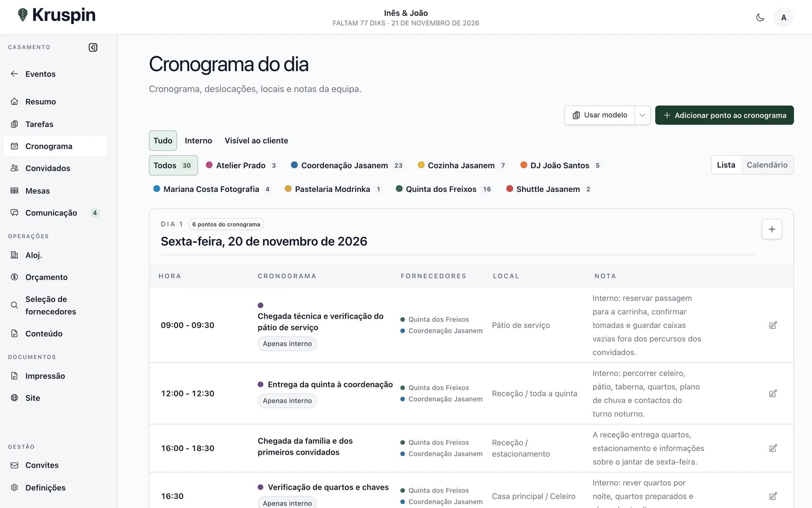
Task: Filter by DJ João Santos
Action: [560, 165]
